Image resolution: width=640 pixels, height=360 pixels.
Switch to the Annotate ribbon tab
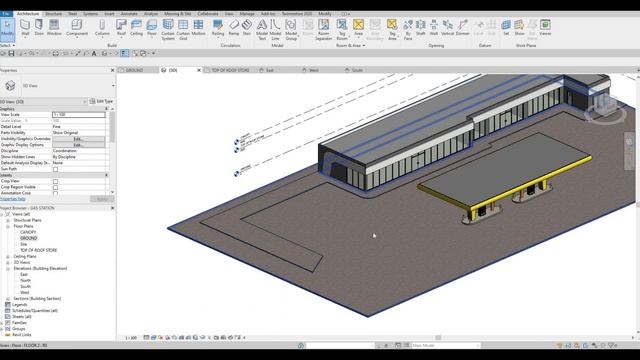tap(129, 14)
